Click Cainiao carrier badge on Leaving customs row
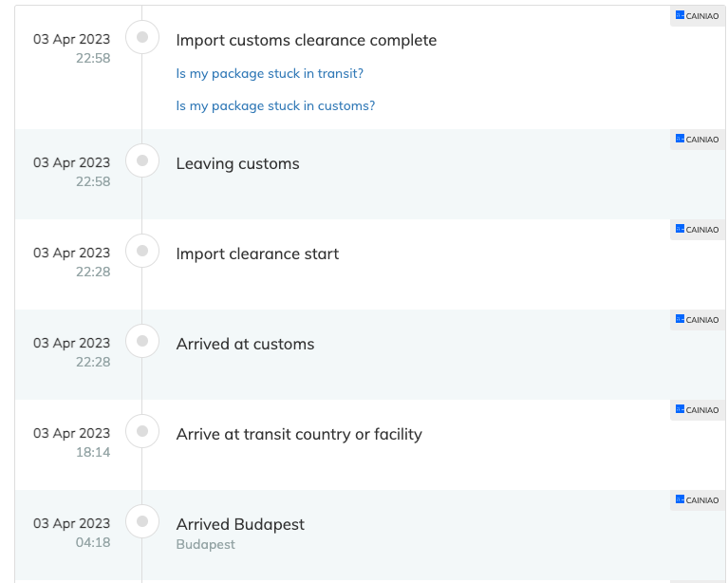 click(x=698, y=140)
